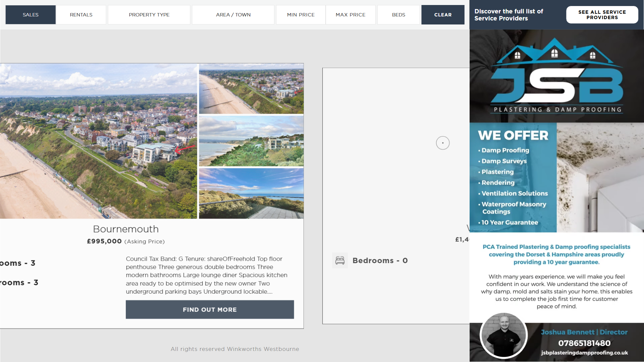Open the Min Price dropdown
This screenshot has height=362, width=644.
click(301, 15)
